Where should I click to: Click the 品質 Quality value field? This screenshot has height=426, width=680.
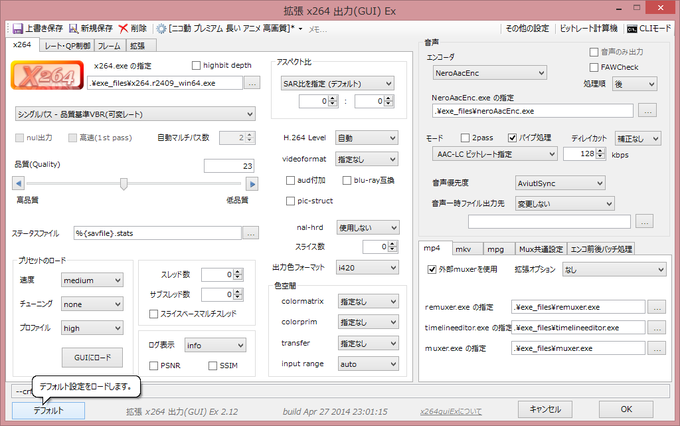(x=229, y=166)
